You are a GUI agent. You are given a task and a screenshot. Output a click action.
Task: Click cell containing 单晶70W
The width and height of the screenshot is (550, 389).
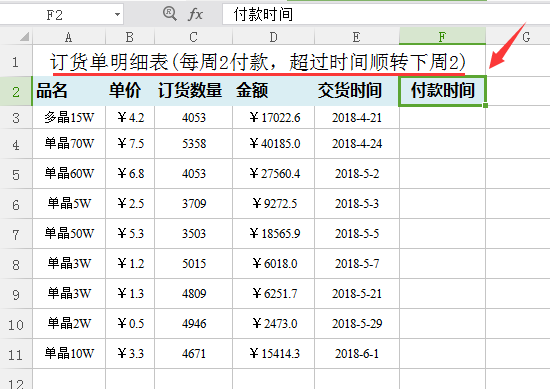point(69,144)
